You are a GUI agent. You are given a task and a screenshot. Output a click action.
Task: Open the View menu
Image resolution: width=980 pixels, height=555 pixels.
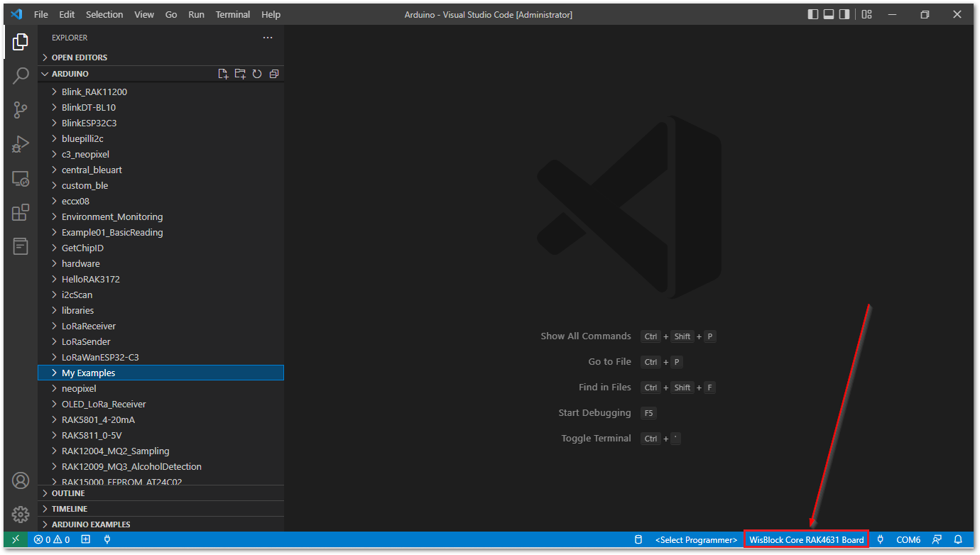coord(144,14)
